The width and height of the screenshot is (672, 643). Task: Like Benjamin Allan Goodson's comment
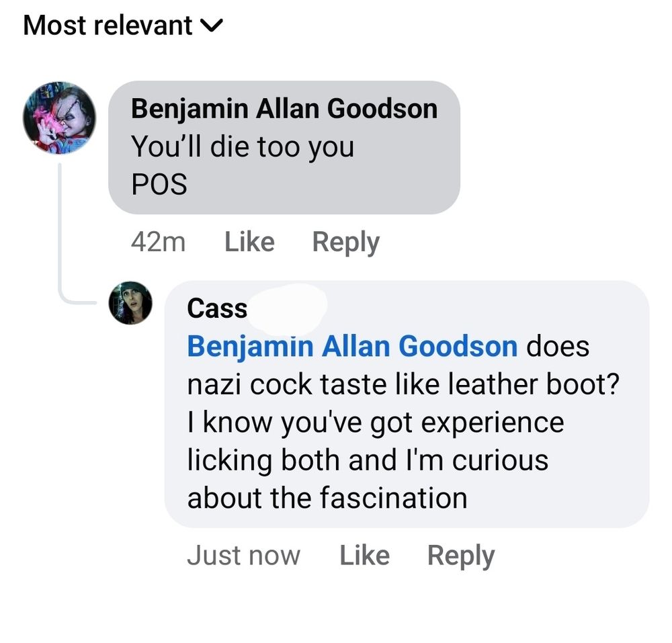(x=249, y=241)
